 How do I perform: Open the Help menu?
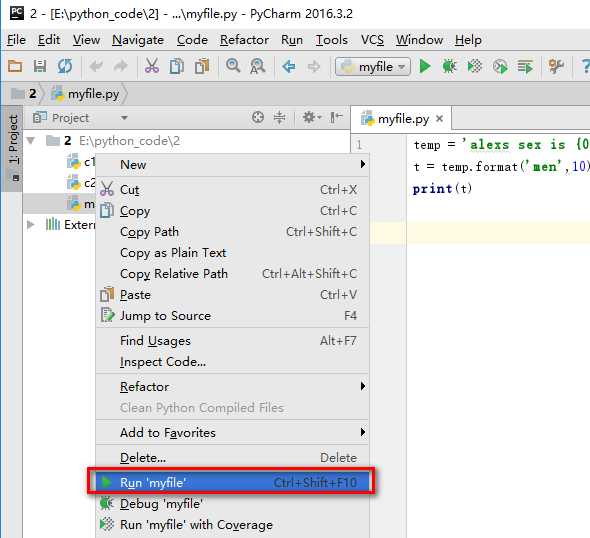[x=468, y=40]
